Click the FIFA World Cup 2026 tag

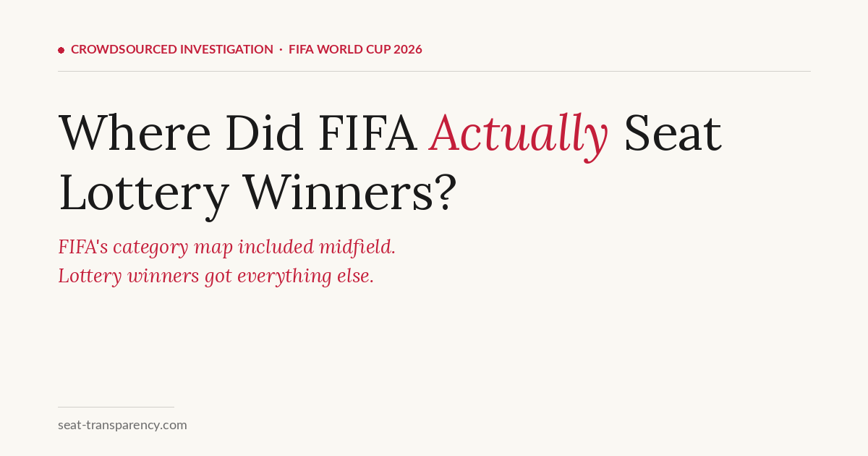click(x=355, y=49)
